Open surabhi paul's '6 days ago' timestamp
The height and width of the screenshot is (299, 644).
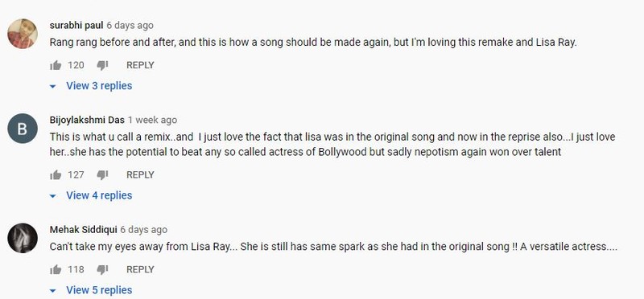(130, 26)
